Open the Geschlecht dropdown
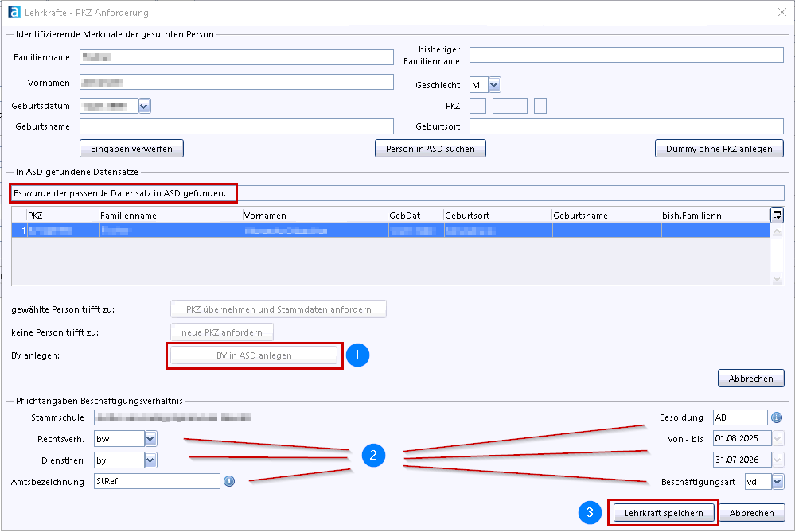This screenshot has height=532, width=795. pyautogui.click(x=494, y=85)
